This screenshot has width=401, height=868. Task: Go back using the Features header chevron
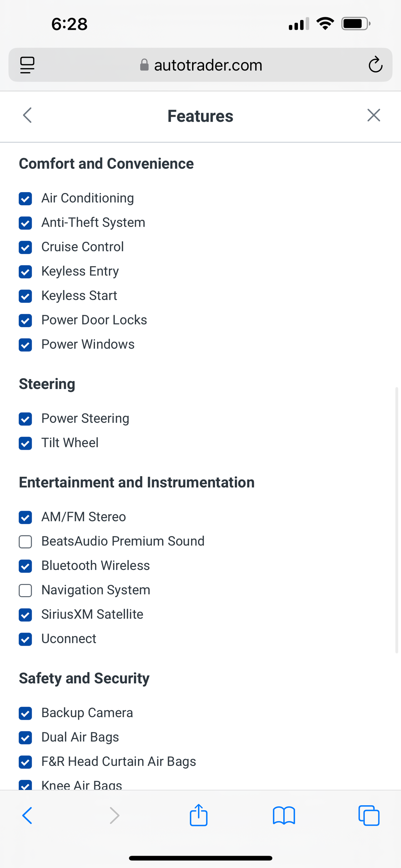tap(27, 115)
